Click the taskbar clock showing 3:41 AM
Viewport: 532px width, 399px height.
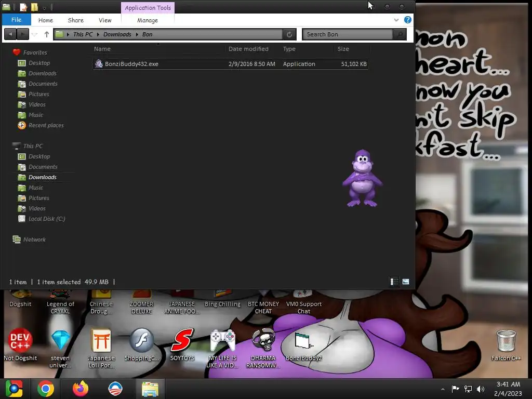pyautogui.click(x=508, y=389)
